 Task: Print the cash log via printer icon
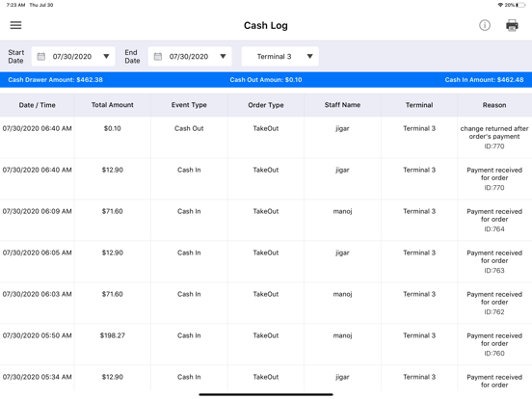[x=512, y=25]
